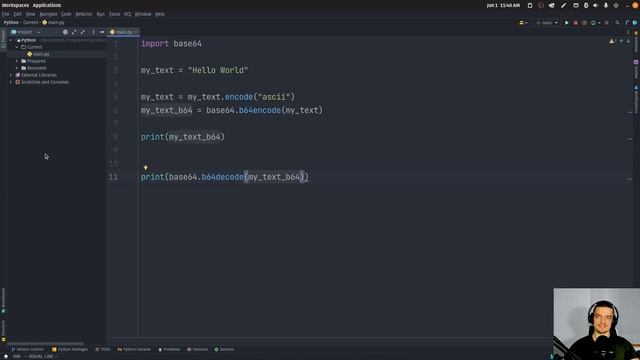Viewport: 640px width, 360px height.
Task: Open Project panel options kebab icon
Action: [x=93, y=32]
